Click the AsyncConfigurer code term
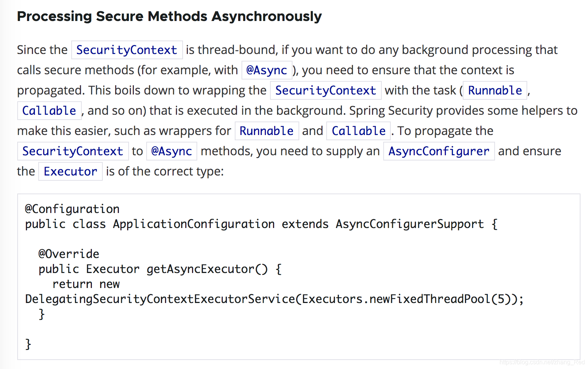Viewport: 588px width, 369px height. pos(439,151)
